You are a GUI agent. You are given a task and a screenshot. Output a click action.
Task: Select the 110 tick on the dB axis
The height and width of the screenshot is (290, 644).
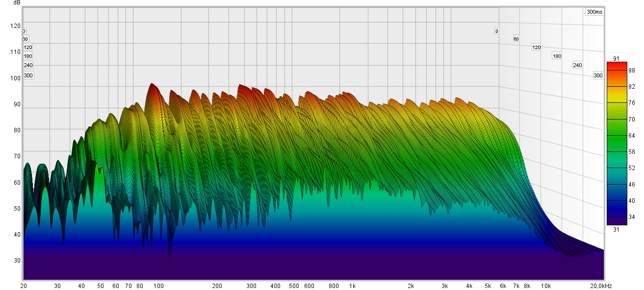16,52
